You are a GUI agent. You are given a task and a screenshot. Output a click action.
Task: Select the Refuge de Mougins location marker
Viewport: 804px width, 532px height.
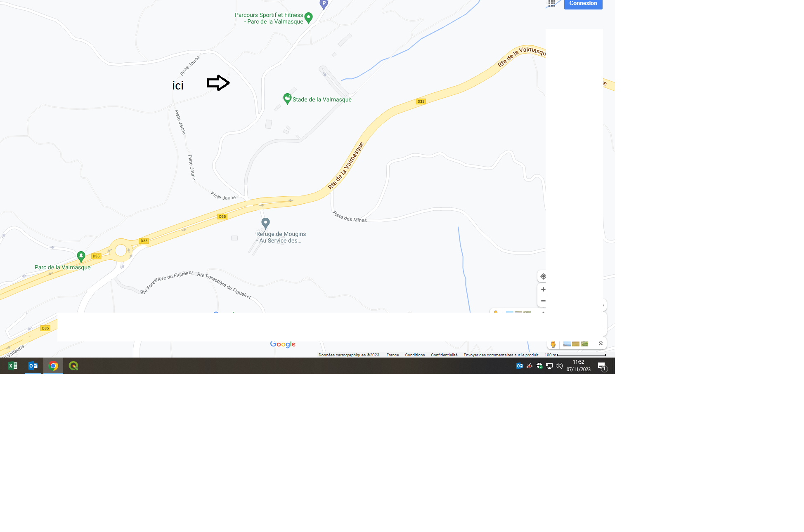pyautogui.click(x=266, y=223)
